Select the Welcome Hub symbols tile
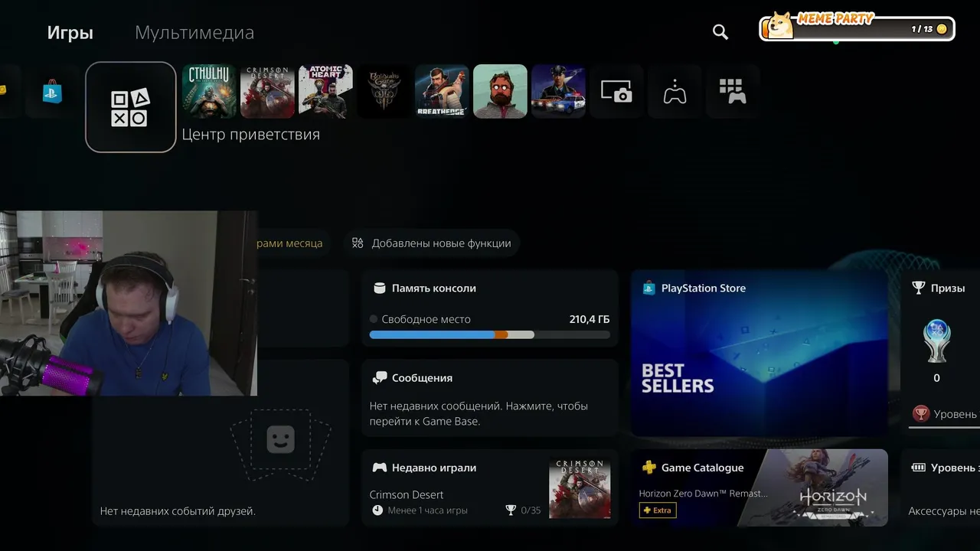Viewport: 980px width, 551px height. click(131, 107)
